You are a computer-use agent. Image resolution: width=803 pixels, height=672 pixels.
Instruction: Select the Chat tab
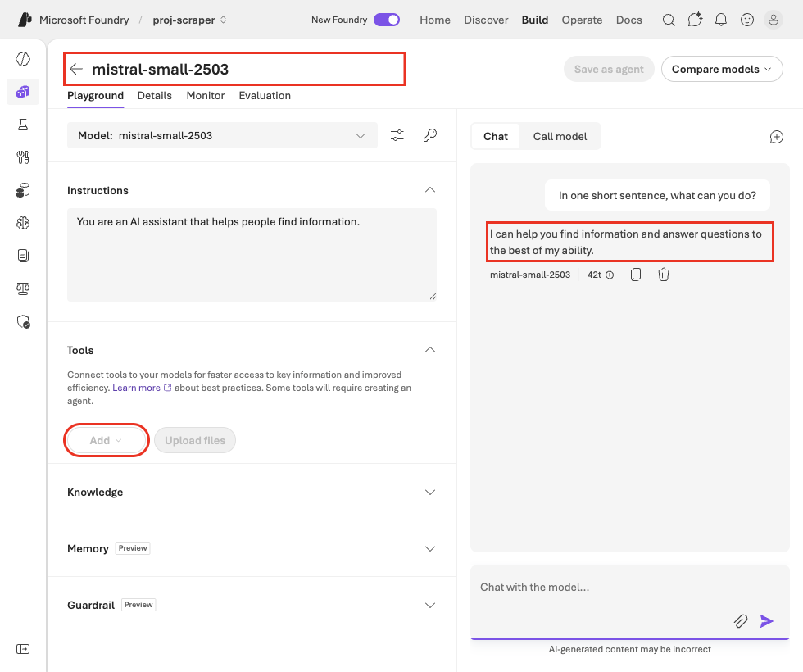[x=496, y=137]
